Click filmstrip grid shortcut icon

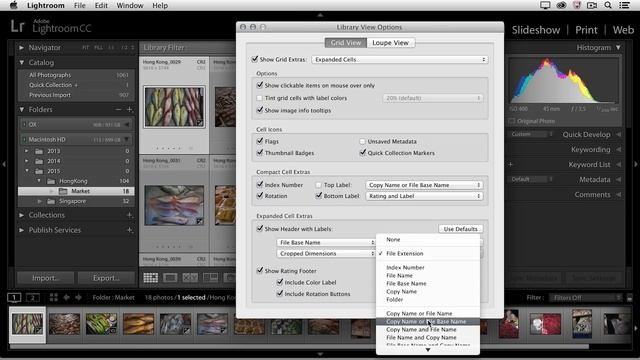53,298
